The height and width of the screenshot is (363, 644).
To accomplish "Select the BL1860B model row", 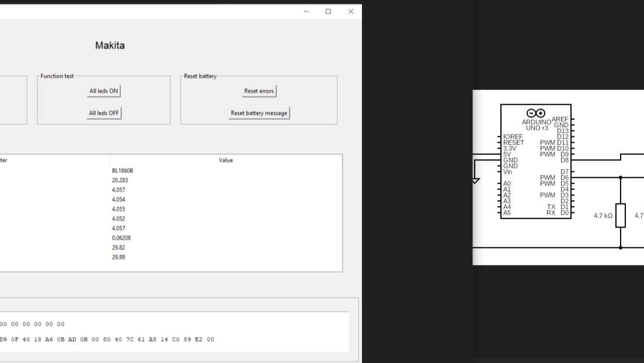I will 170,171.
